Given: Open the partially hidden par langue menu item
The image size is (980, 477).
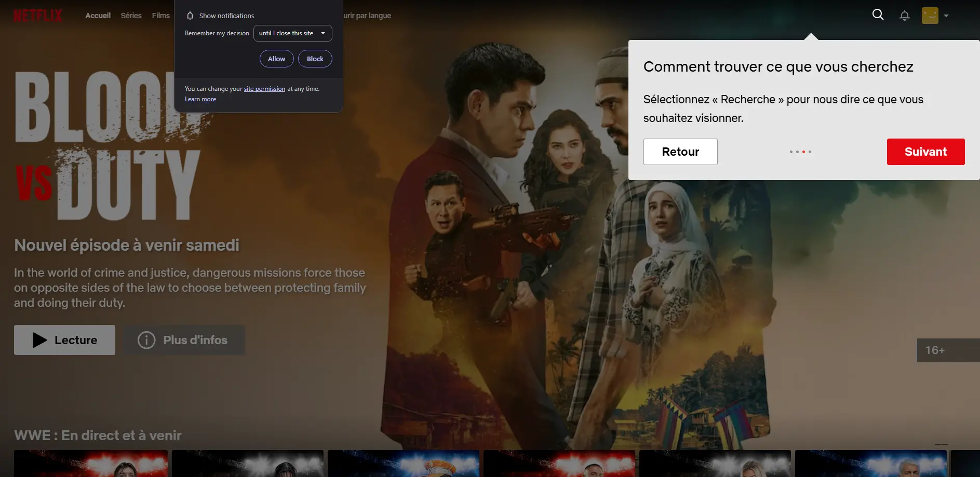Looking at the screenshot, I should click(x=367, y=16).
